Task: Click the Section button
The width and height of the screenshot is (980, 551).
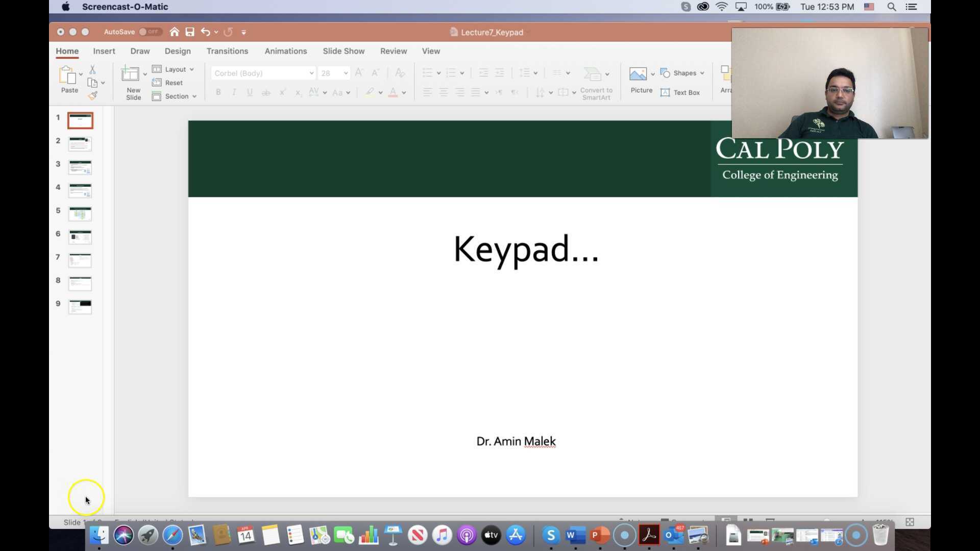Action: click(175, 96)
